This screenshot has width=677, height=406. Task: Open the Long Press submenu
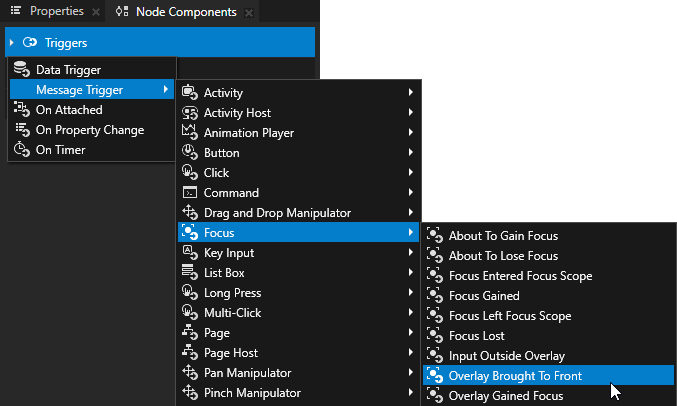232,293
